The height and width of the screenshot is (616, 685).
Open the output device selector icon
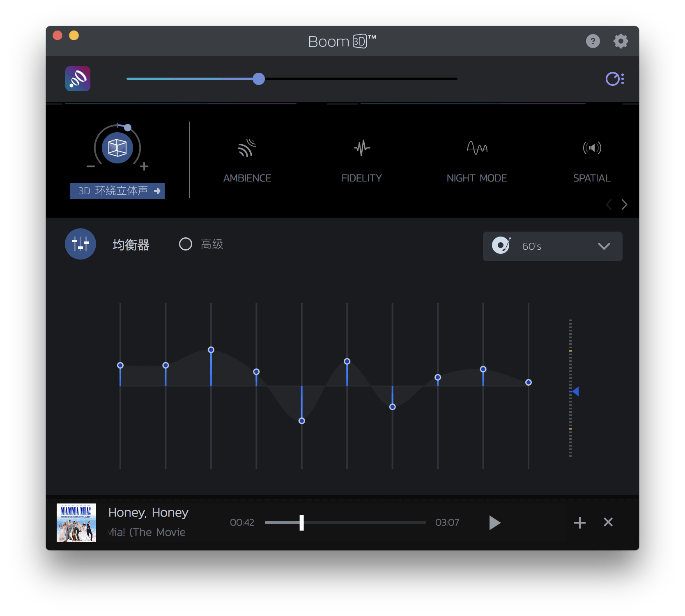[x=615, y=78]
